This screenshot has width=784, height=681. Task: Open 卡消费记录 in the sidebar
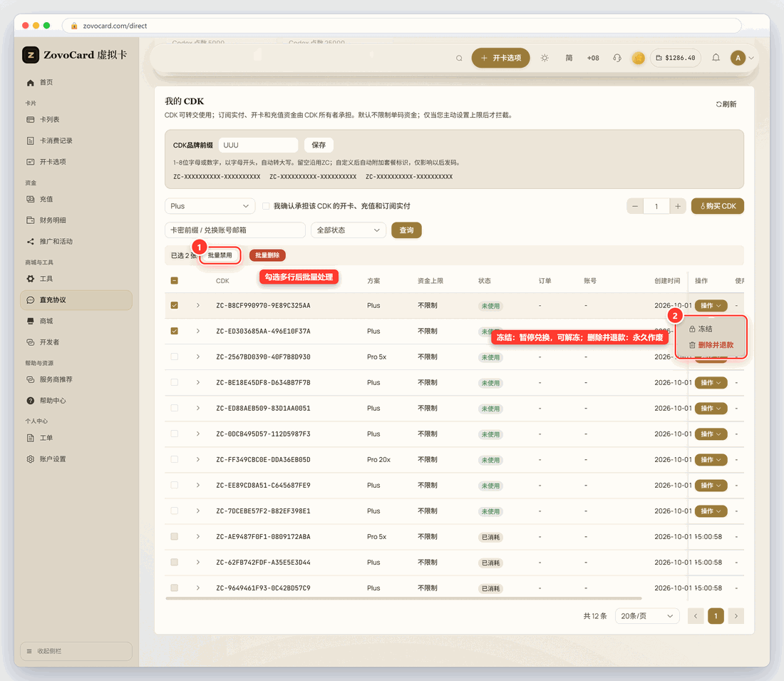coord(76,140)
